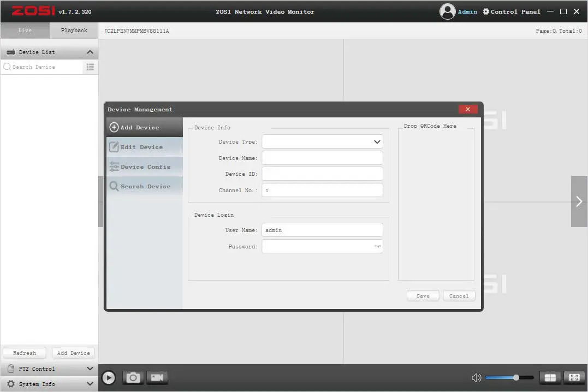Click the Refresh button
The width and height of the screenshot is (588, 392).
25,353
